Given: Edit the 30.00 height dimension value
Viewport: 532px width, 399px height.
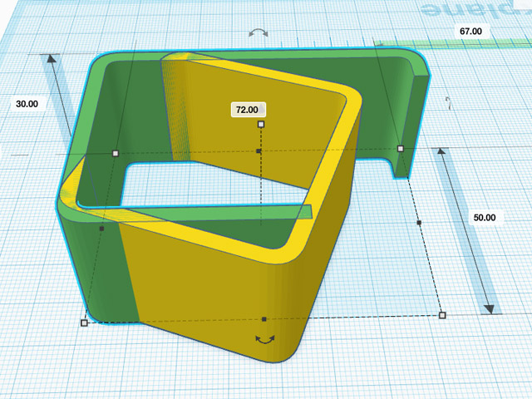Looking at the screenshot, I should click(x=27, y=104).
